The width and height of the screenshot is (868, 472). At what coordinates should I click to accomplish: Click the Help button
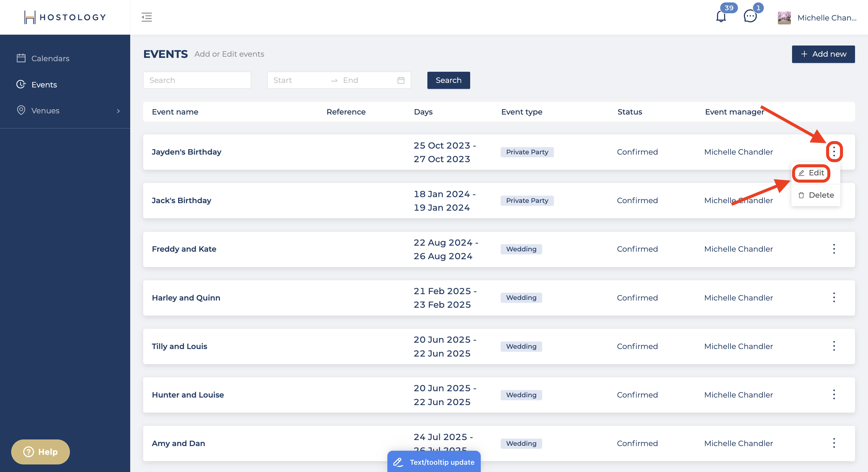(x=40, y=452)
